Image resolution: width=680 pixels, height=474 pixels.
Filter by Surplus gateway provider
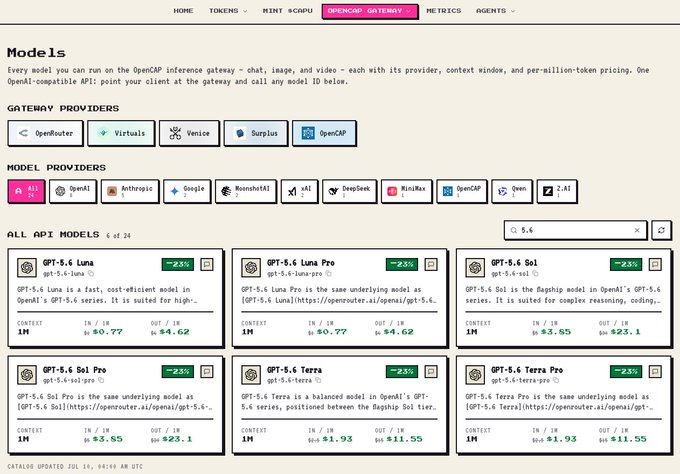pos(256,133)
